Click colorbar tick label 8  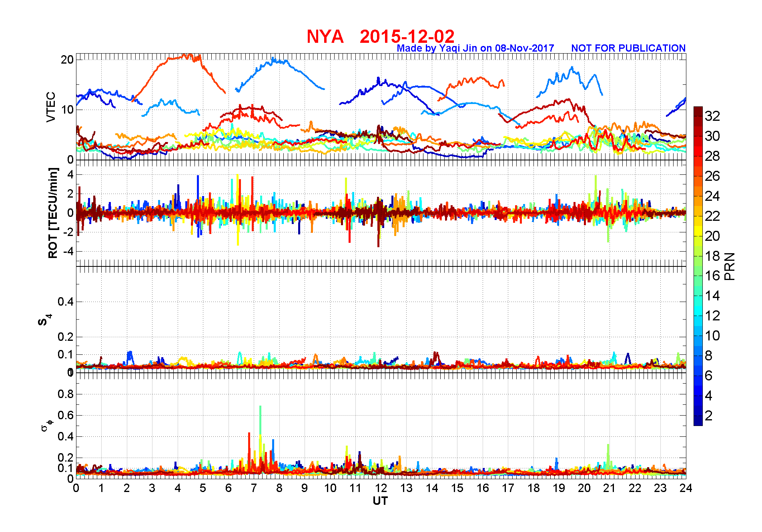(709, 356)
